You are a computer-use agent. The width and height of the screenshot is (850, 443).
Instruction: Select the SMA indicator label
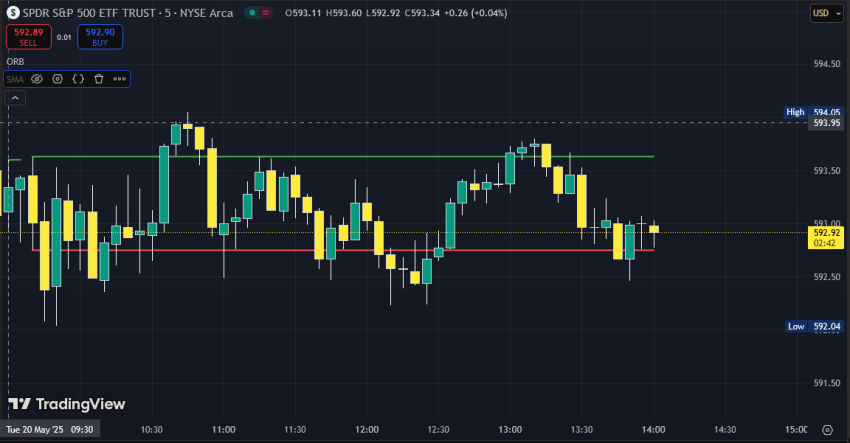point(15,79)
